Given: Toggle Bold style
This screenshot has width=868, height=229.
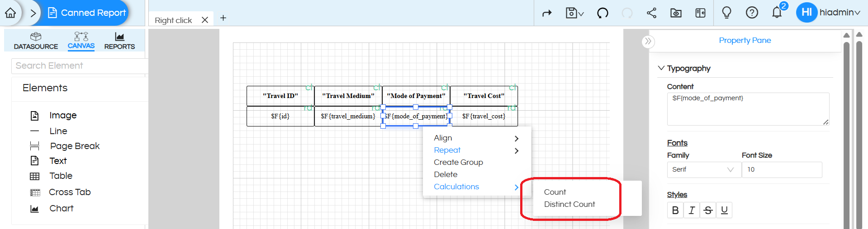Looking at the screenshot, I should 675,210.
